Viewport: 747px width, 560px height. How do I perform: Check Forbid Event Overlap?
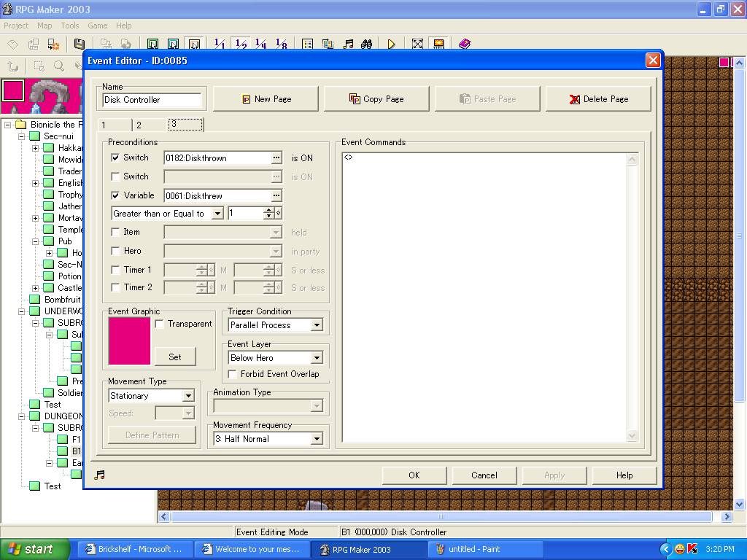pos(232,373)
